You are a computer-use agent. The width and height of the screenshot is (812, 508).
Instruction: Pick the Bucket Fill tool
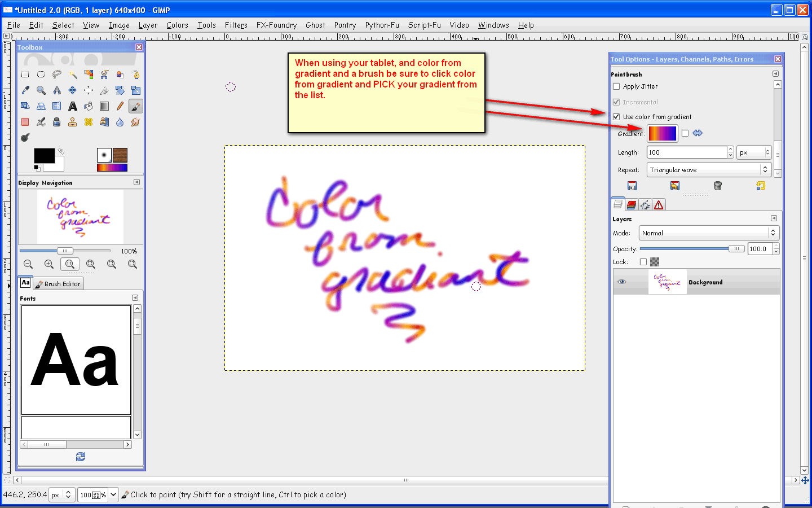(x=89, y=106)
